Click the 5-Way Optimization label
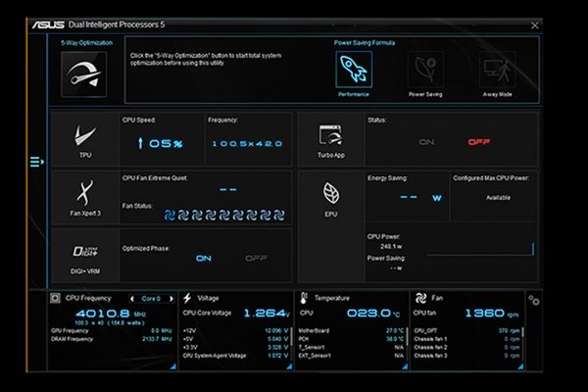This screenshot has width=588, height=392. tap(86, 43)
